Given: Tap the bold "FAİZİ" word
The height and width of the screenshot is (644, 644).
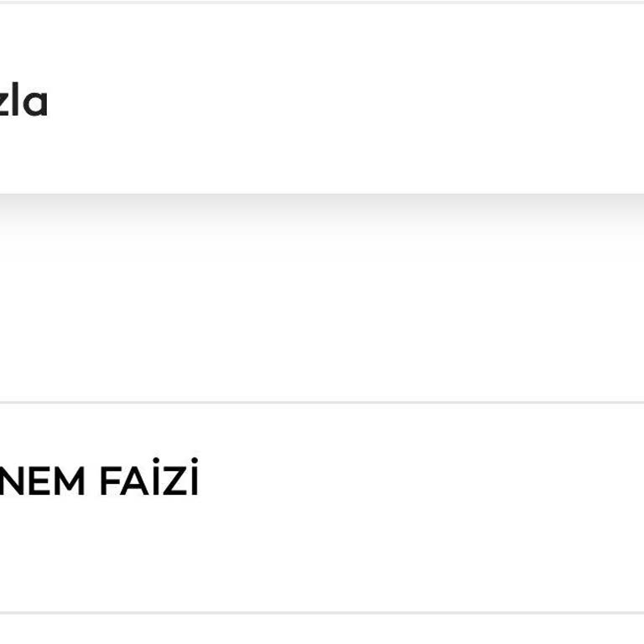Looking at the screenshot, I should 149,482.
